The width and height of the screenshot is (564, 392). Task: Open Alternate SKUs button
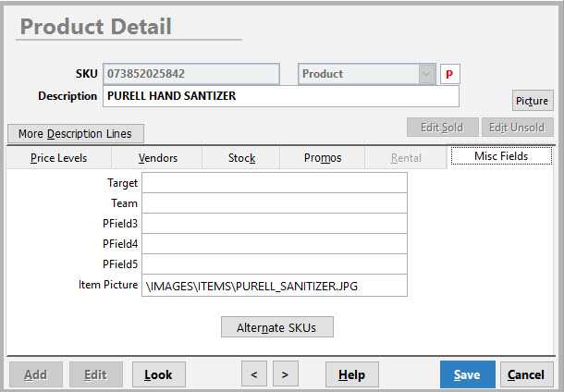coord(277,327)
